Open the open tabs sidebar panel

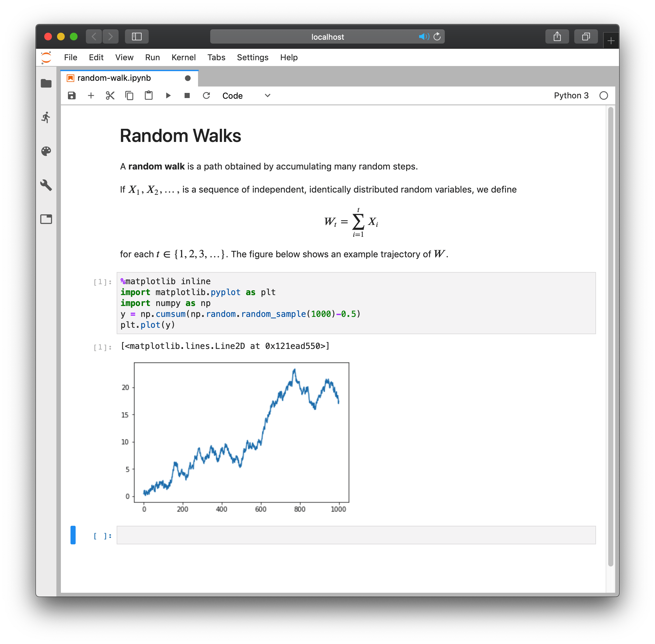46,219
